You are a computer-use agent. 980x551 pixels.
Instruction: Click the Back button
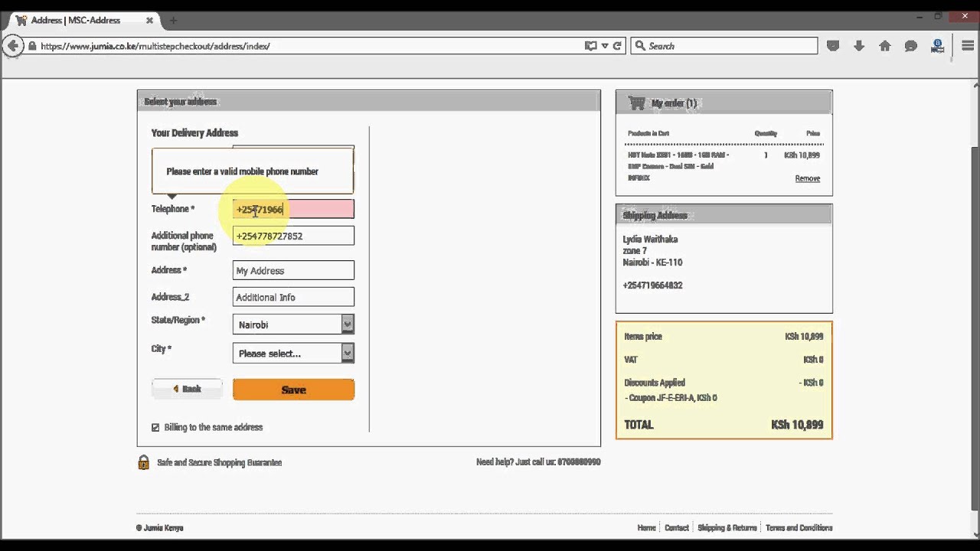click(x=187, y=389)
